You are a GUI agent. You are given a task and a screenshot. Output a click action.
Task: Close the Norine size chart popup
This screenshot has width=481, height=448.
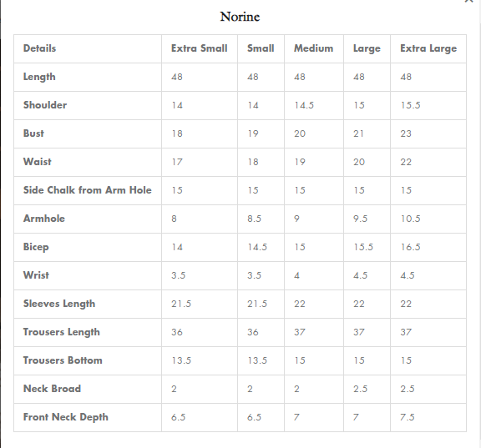[468, 1]
